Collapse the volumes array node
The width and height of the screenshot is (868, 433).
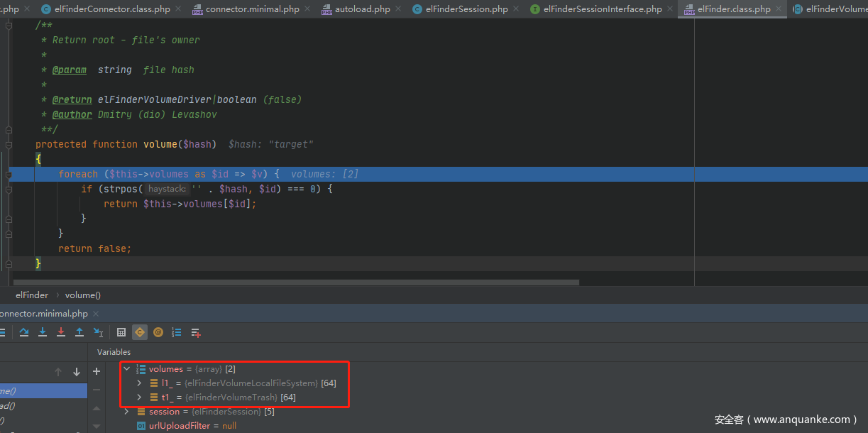[127, 369]
